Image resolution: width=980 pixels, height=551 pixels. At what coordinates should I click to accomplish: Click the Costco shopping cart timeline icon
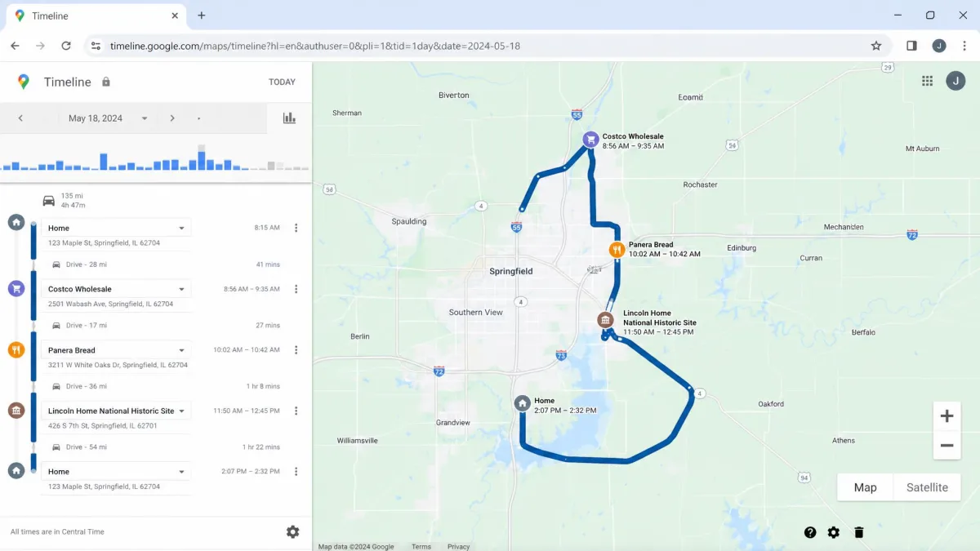point(16,288)
